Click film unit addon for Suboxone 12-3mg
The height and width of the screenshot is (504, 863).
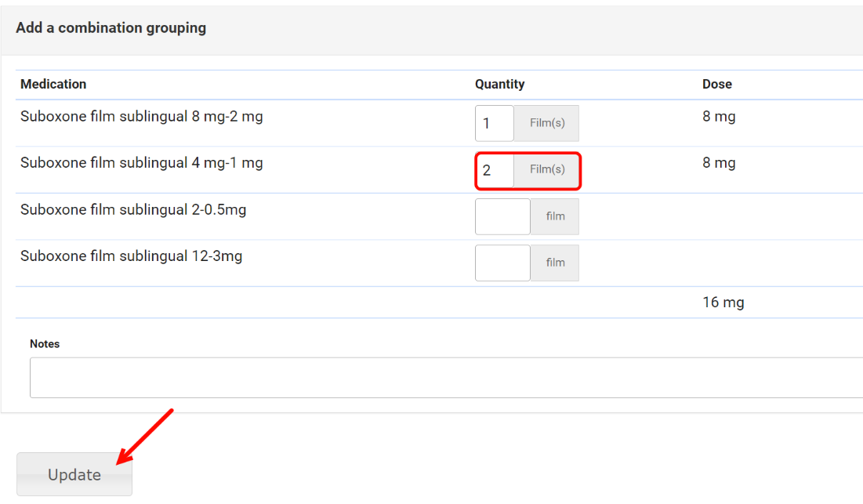[x=555, y=263]
